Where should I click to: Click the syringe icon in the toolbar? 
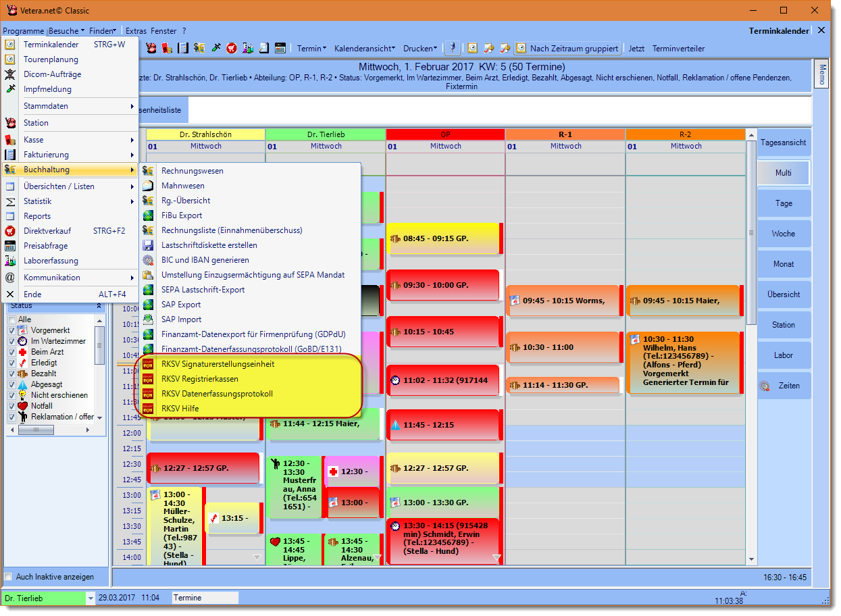pyautogui.click(x=216, y=49)
